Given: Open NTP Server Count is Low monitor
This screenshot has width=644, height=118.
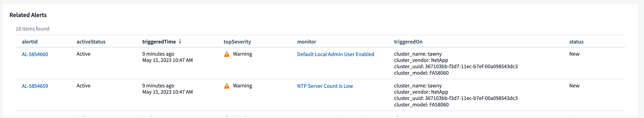Looking at the screenshot, I should (325, 86).
